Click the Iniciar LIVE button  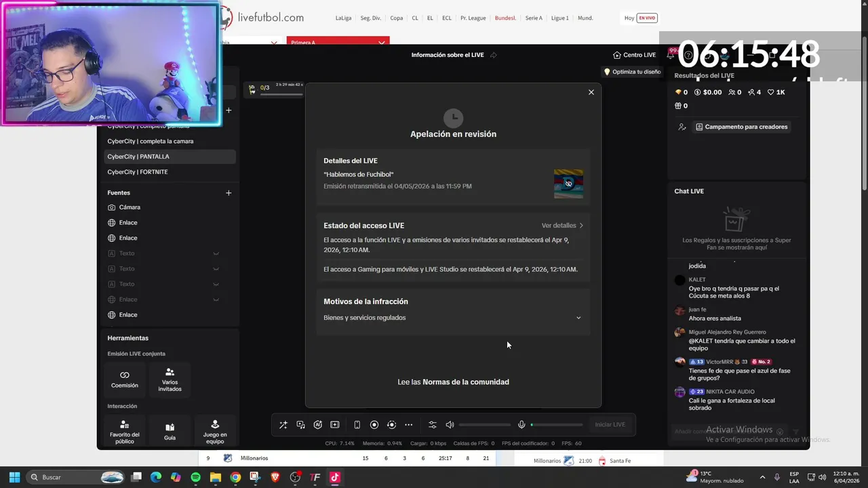coord(610,425)
